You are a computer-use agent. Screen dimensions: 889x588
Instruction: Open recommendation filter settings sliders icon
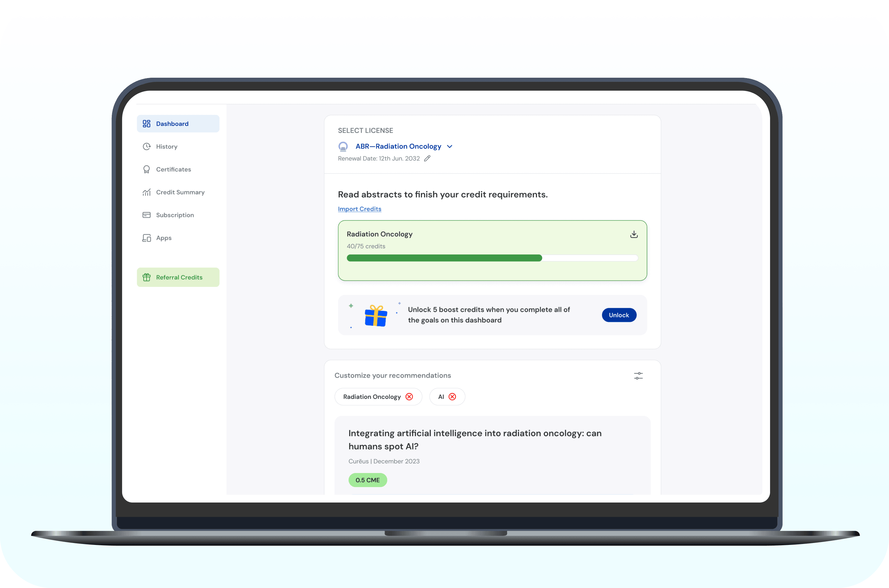coord(638,376)
